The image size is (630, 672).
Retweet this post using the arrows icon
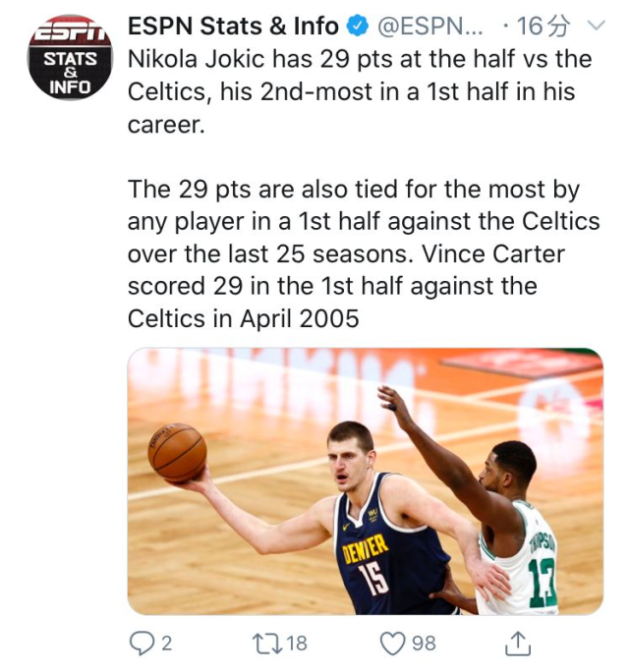coord(265,643)
